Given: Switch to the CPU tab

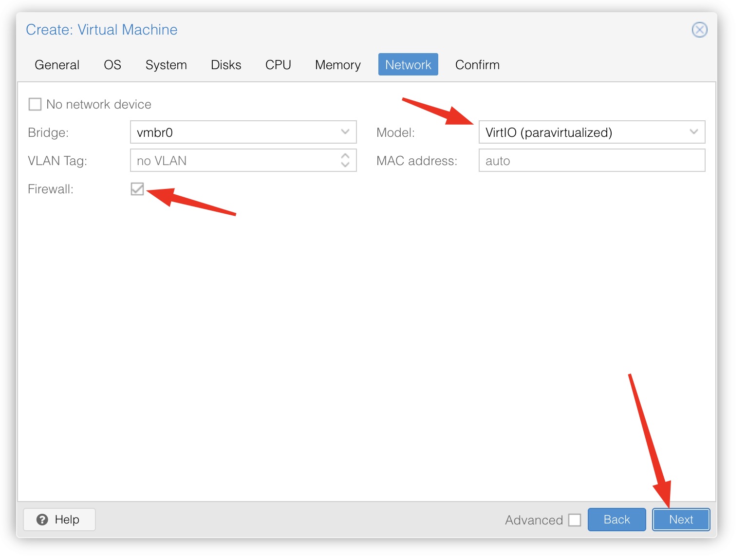Looking at the screenshot, I should [278, 65].
